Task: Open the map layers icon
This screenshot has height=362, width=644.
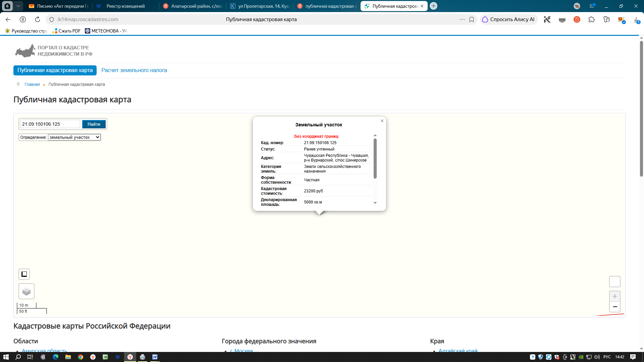Action: point(26,291)
